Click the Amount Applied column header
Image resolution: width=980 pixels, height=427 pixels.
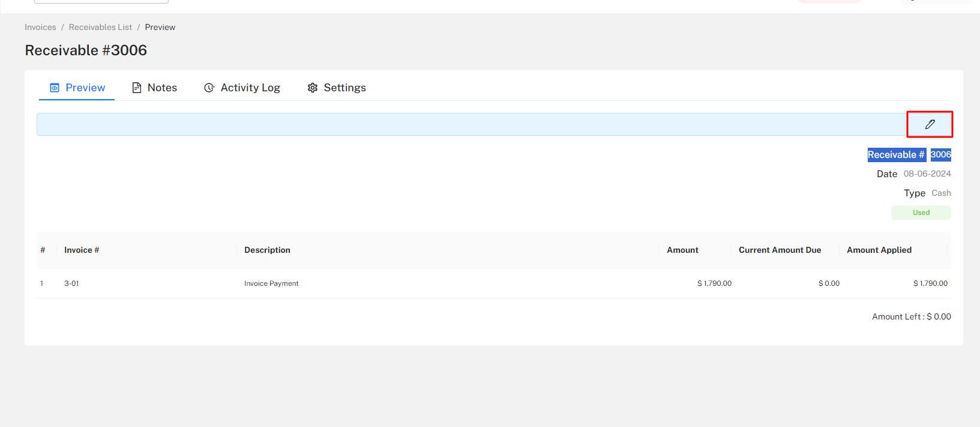pos(879,250)
